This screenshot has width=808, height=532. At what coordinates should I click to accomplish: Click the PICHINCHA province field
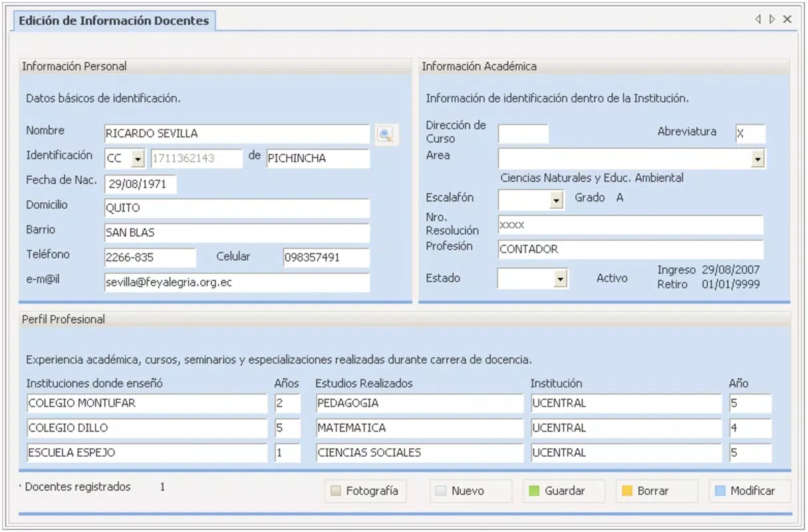point(318,159)
